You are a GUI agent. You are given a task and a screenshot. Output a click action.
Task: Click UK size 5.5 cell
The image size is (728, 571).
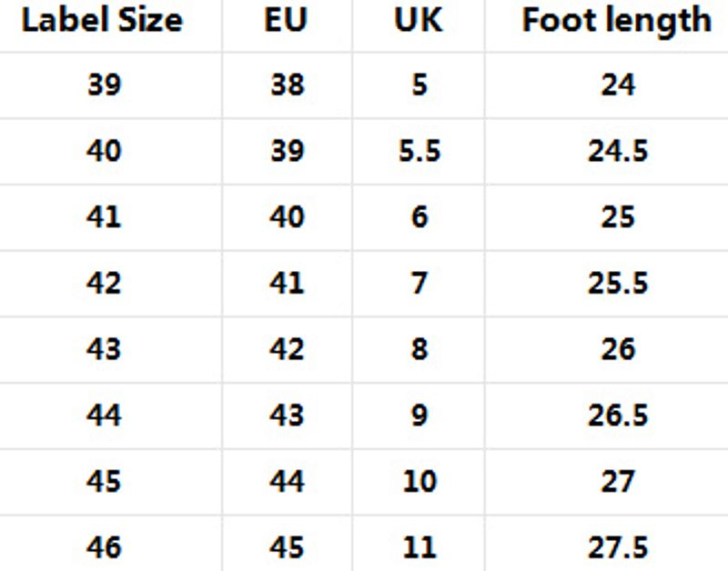[419, 151]
